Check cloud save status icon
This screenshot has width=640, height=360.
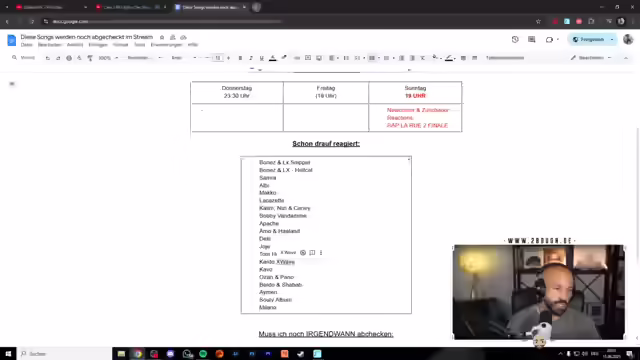[x=183, y=37]
